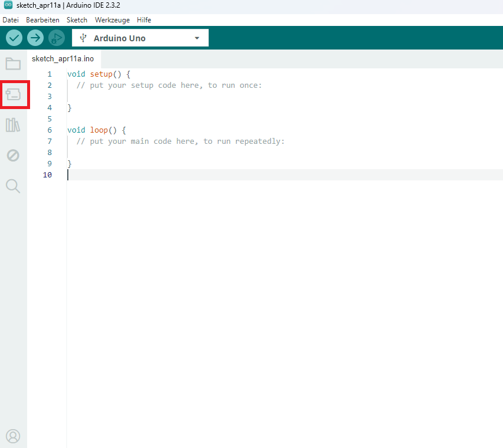Click the dropdown arrow beside Arduino Uno
Viewport: 503px width, 448px height.
tap(197, 38)
